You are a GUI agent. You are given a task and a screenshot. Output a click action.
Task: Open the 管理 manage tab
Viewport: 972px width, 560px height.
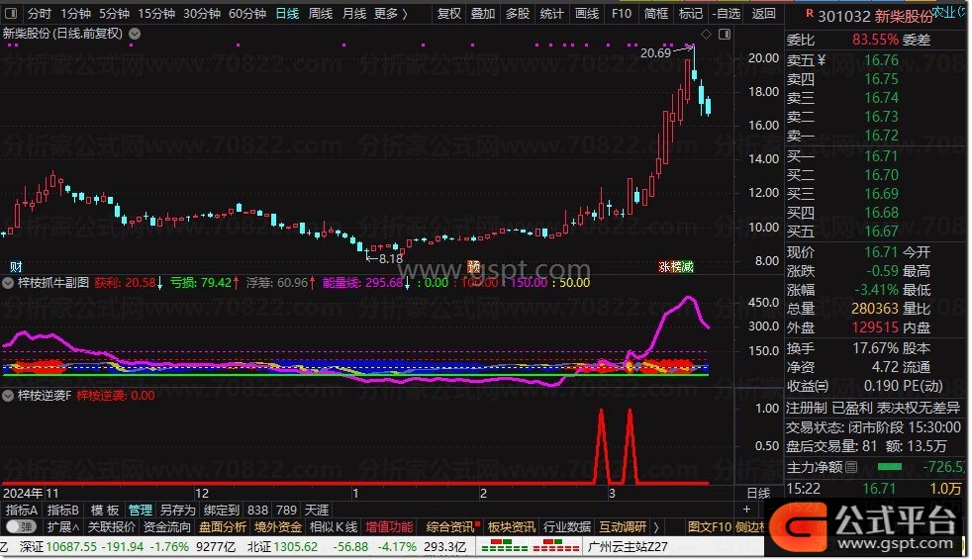(141, 511)
